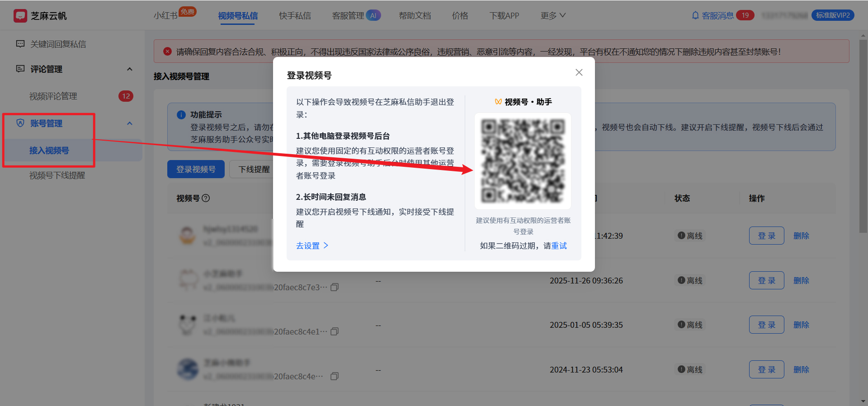Click 删除 in the 2025-01-05 05:39:35 row
The width and height of the screenshot is (868, 406).
tap(801, 325)
